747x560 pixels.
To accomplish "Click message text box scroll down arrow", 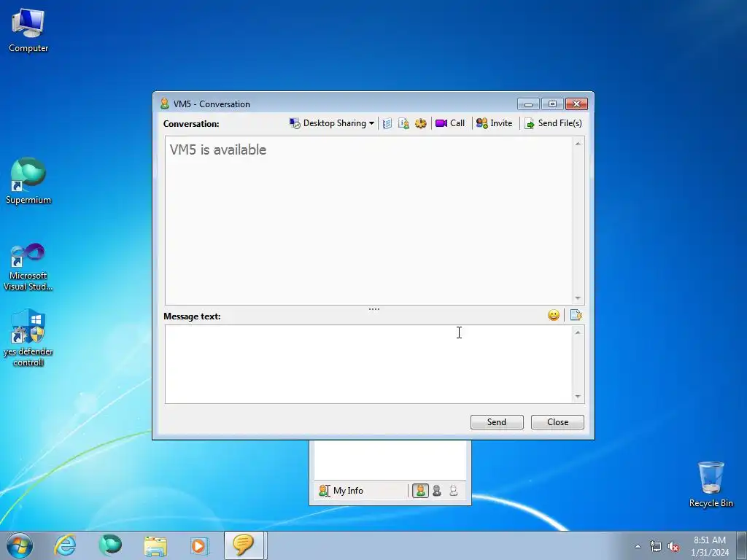I will (x=578, y=396).
